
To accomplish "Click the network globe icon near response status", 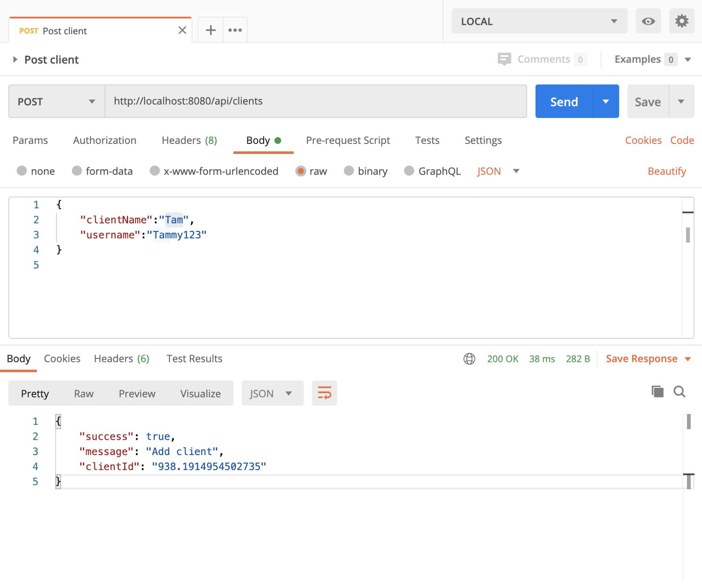I will [469, 359].
